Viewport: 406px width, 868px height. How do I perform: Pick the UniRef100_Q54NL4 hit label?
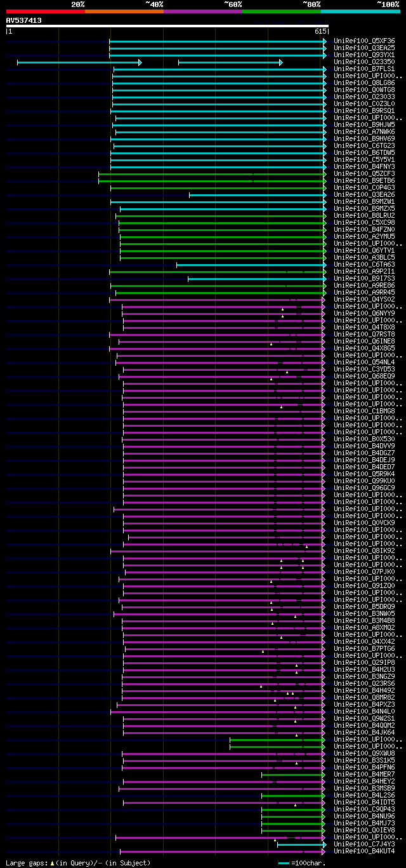point(364,362)
